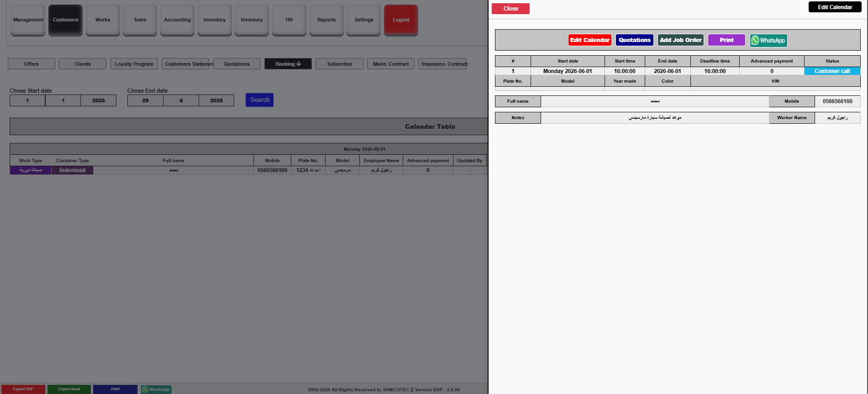This screenshot has height=394, width=868.
Task: Click the Updated By column header
Action: click(469, 160)
